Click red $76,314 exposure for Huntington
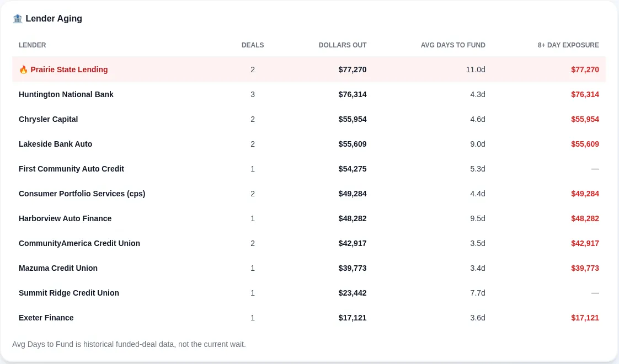 [585, 94]
